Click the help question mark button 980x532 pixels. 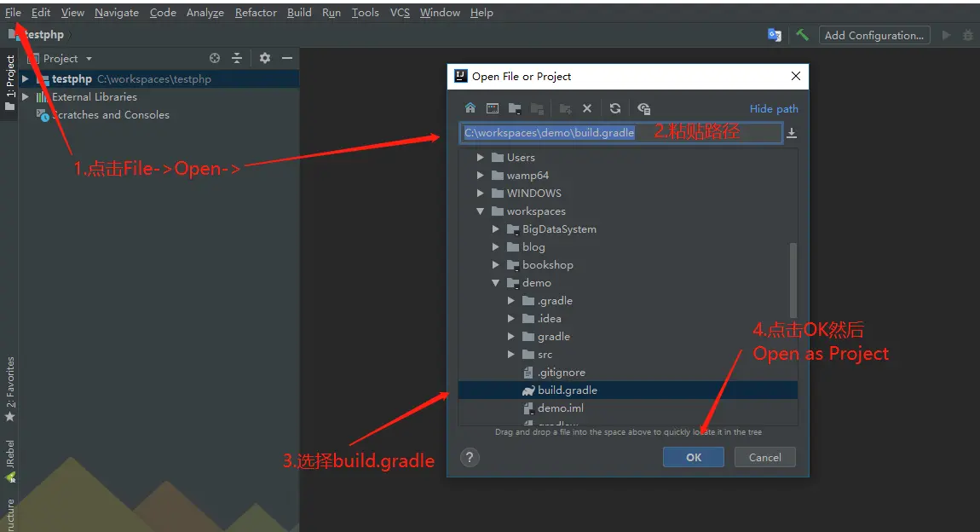tap(470, 457)
